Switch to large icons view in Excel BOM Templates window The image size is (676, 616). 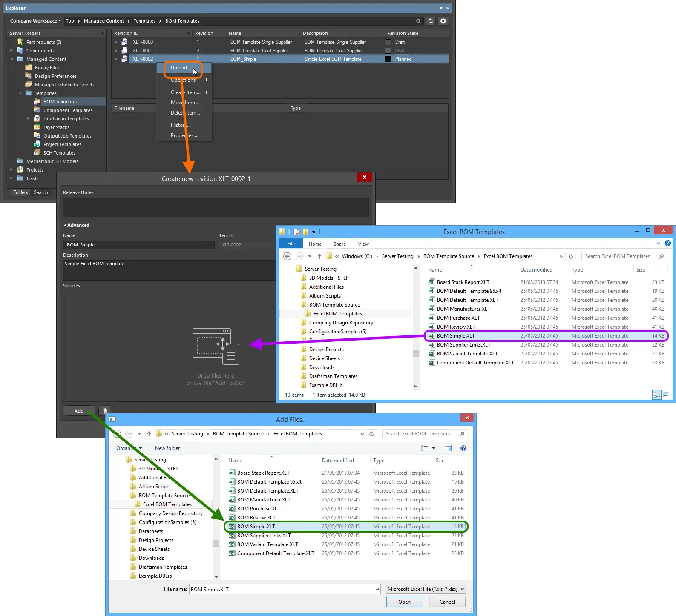[x=667, y=395]
